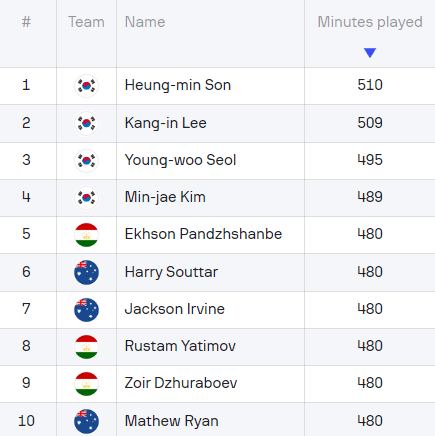Select the Harry Souttar name
Image resolution: width=435 pixels, height=436 pixels.
coord(171,272)
